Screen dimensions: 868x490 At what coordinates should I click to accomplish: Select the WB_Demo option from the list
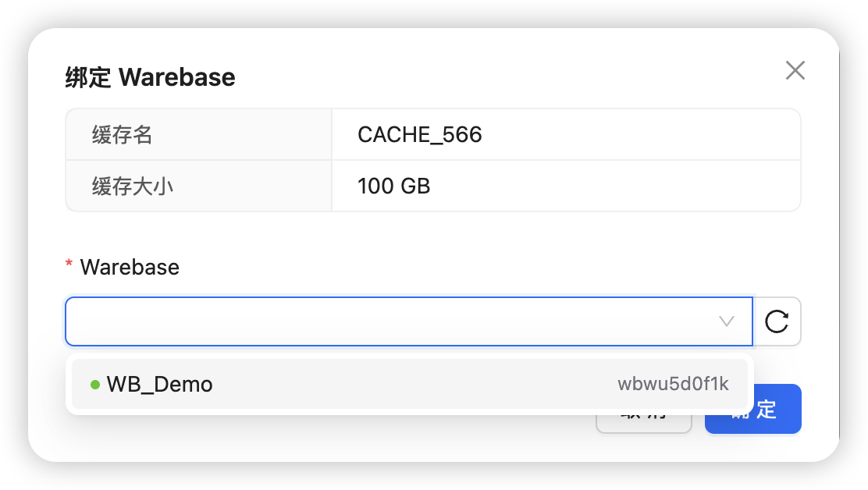tap(410, 384)
